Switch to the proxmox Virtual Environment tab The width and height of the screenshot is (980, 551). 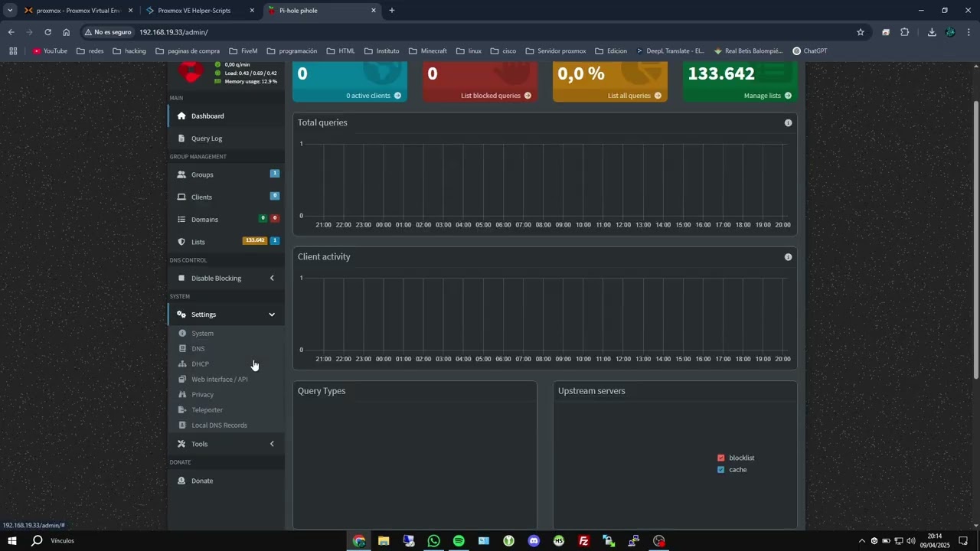tap(77, 11)
